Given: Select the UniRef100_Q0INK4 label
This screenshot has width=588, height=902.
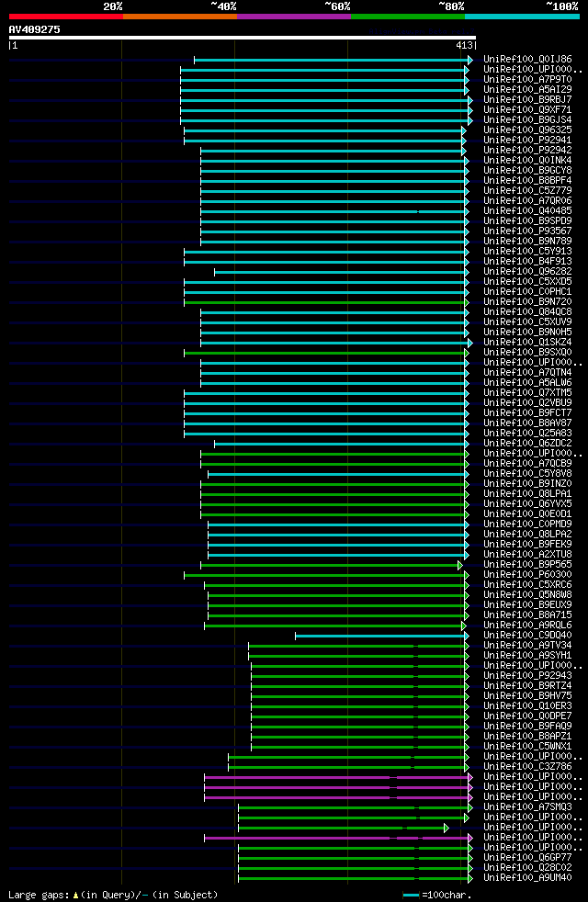Looking at the screenshot, I should (527, 161).
